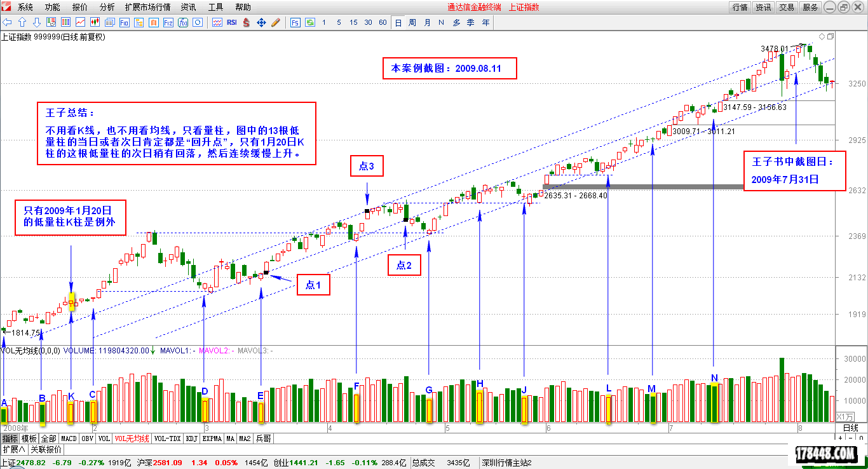Select the 多 multi-period button
The image size is (868, 469).
coord(456,22)
